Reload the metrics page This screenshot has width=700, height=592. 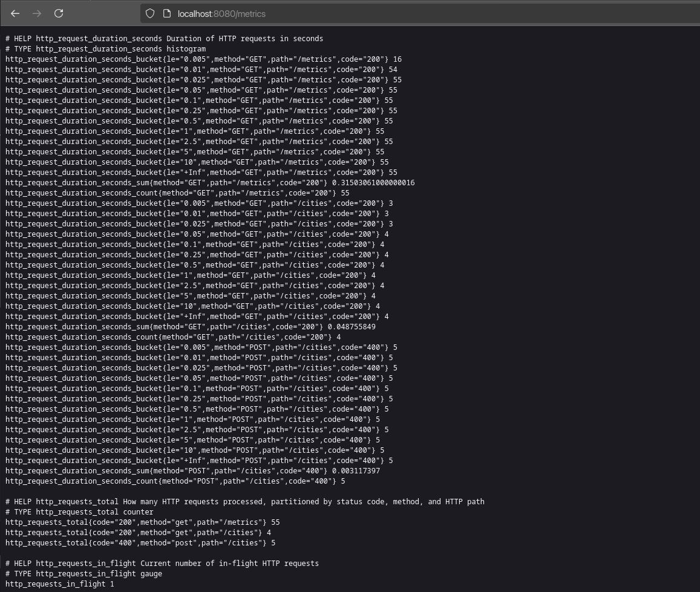point(59,13)
